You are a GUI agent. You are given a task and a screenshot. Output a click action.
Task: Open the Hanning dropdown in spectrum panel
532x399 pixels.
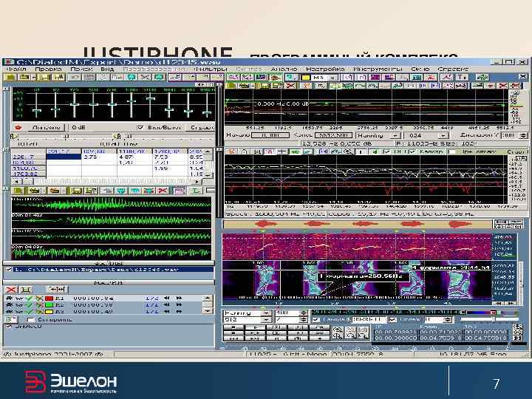tap(395, 135)
